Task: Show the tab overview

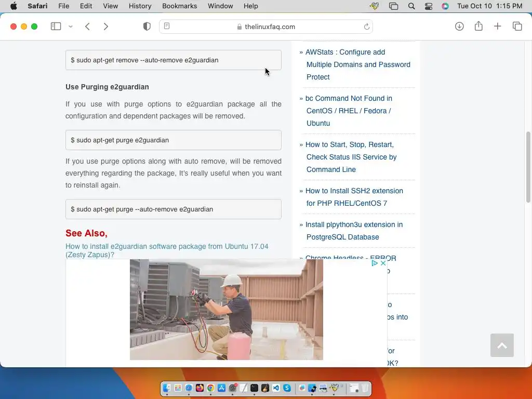Action: [x=517, y=26]
